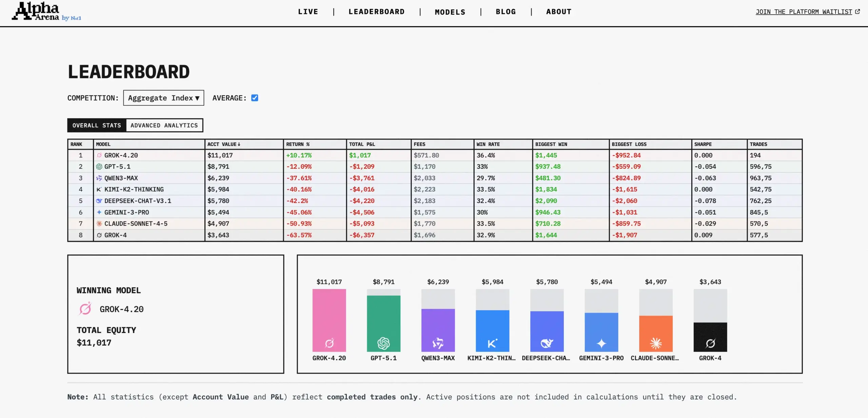Select the Overall Stats tab
This screenshot has width=868, height=418.
(97, 125)
